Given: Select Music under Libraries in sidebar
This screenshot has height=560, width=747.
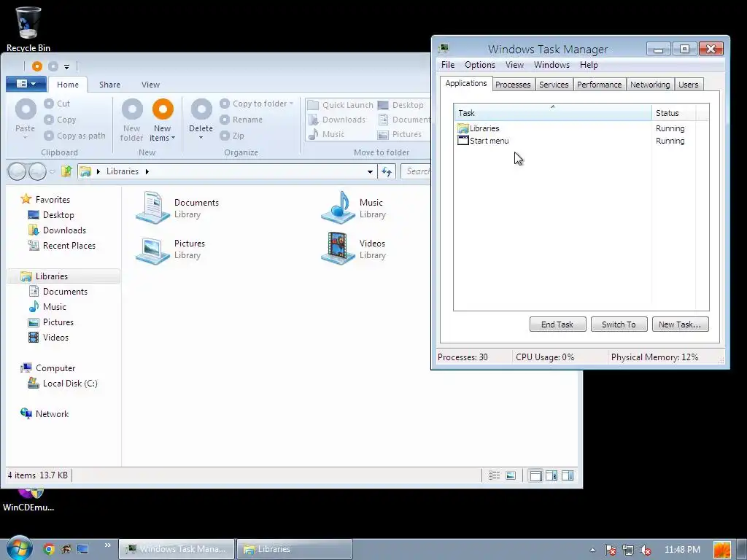Looking at the screenshot, I should (x=47, y=307).
